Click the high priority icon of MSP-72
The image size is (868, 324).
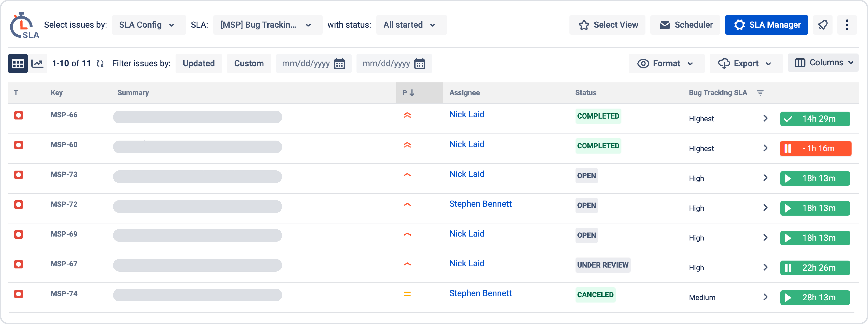[x=407, y=204]
